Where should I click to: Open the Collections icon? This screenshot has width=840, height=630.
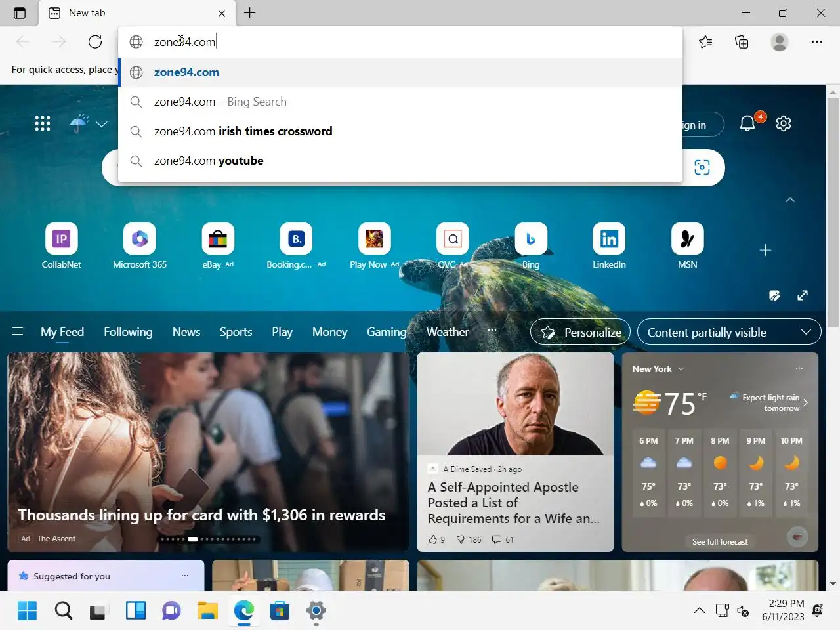pyautogui.click(x=742, y=42)
